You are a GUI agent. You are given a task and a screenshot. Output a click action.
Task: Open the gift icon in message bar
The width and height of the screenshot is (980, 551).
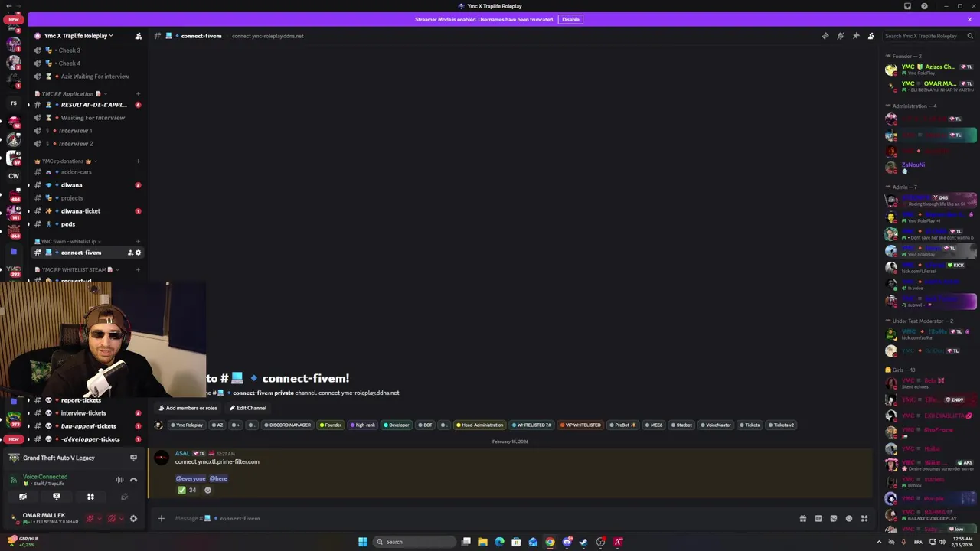(802, 518)
